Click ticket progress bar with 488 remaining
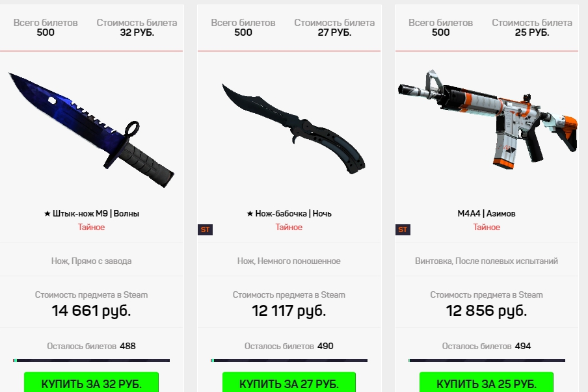Image resolution: width=588 pixels, height=392 pixels. coord(92,361)
